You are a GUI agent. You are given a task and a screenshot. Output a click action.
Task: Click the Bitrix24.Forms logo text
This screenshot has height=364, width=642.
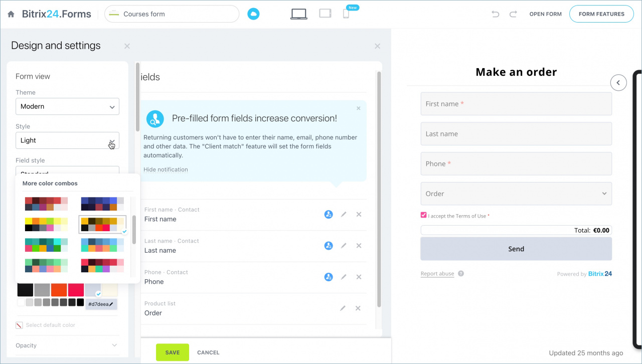[x=57, y=14]
